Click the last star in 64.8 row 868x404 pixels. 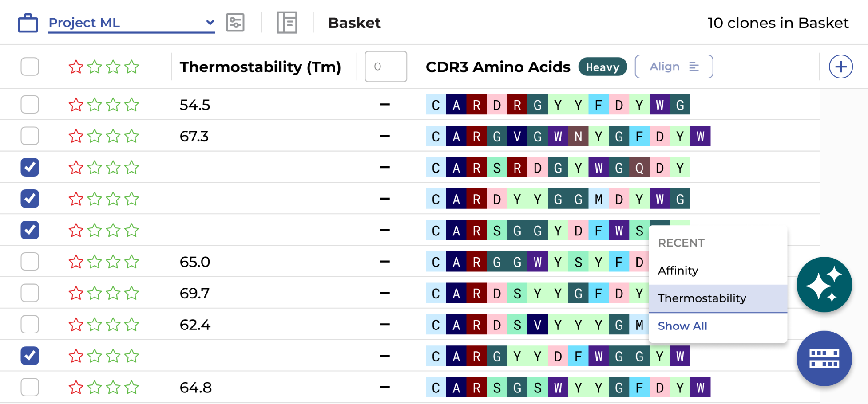(x=132, y=387)
